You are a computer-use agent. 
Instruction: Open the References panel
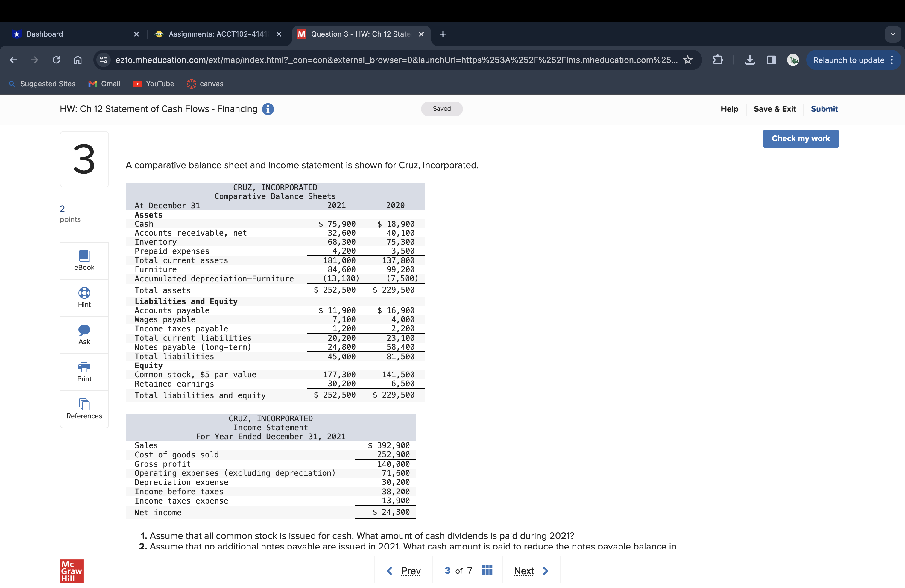tap(84, 404)
